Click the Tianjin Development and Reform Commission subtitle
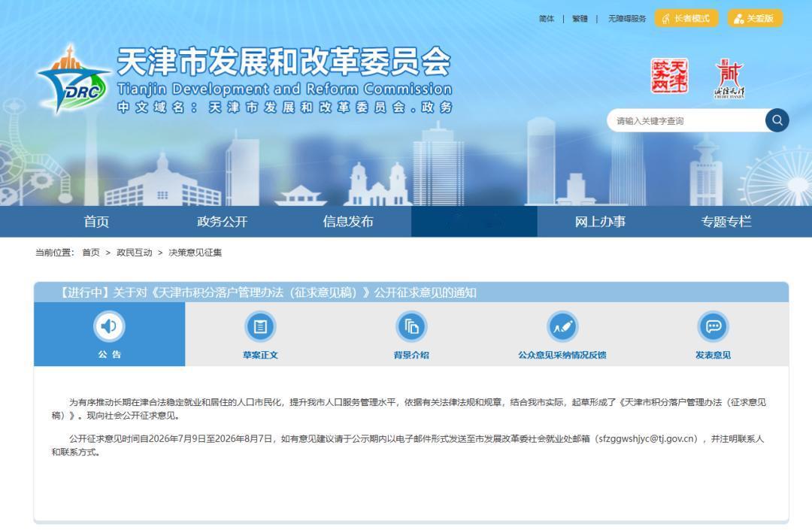The image size is (812, 530). [x=284, y=89]
